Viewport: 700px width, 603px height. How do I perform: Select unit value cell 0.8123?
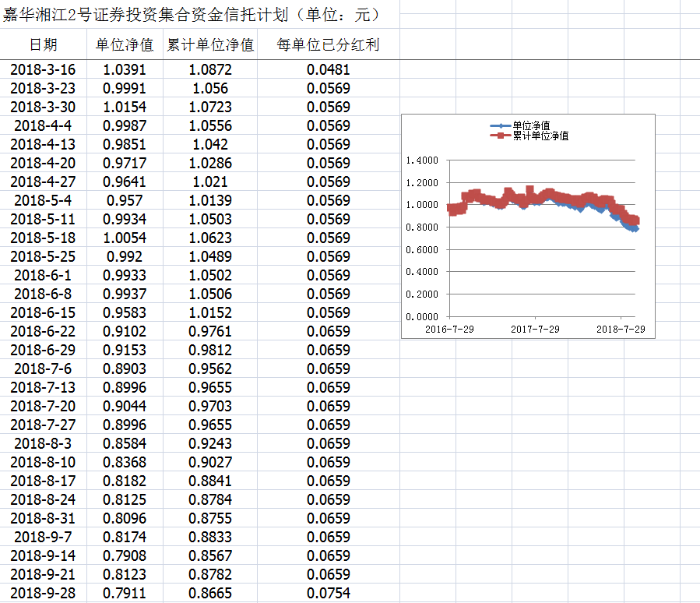click(x=125, y=575)
